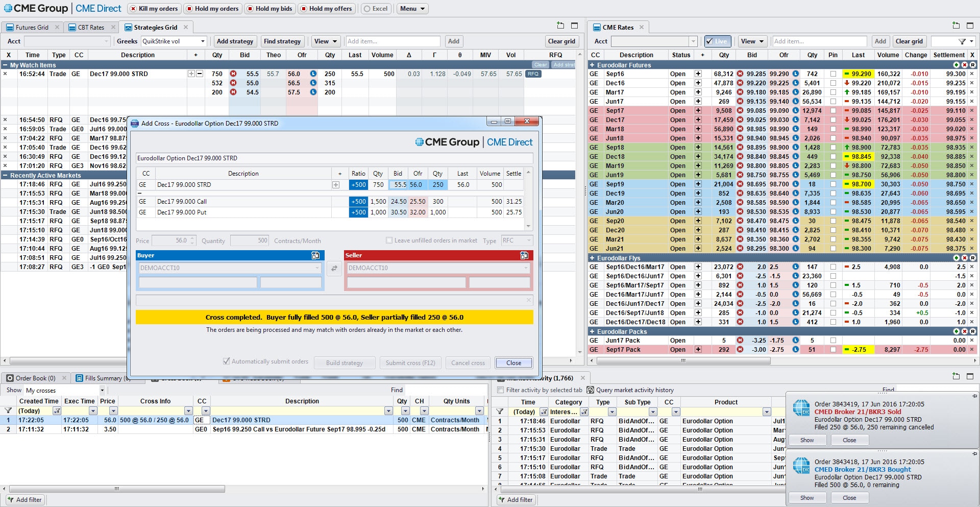Click Add item field in Strategies Grid

(392, 41)
